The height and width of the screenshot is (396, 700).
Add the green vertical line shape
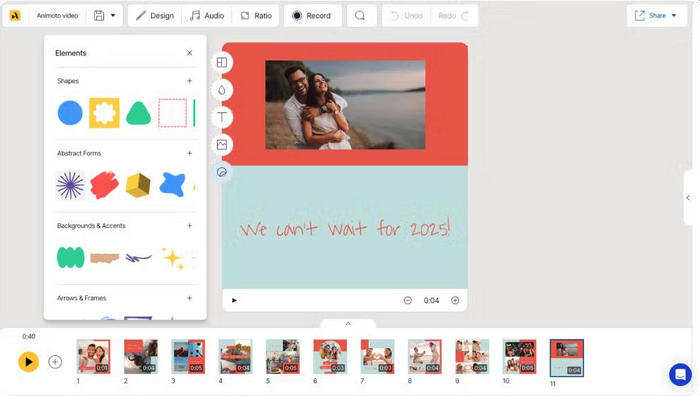[x=194, y=113]
